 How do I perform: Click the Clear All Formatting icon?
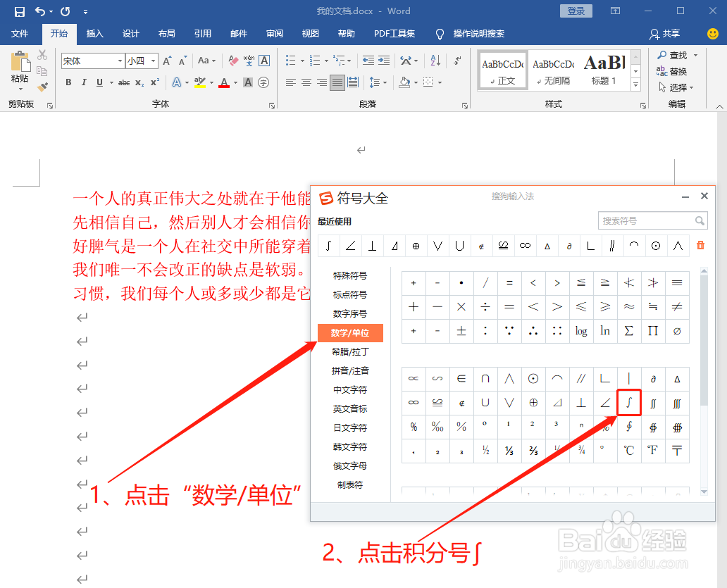click(x=232, y=61)
